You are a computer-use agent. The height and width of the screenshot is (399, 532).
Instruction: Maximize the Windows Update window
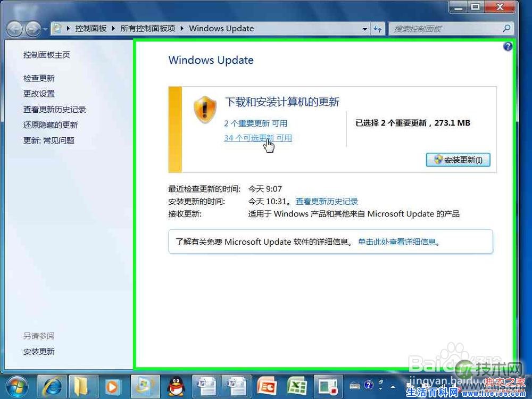475,6
